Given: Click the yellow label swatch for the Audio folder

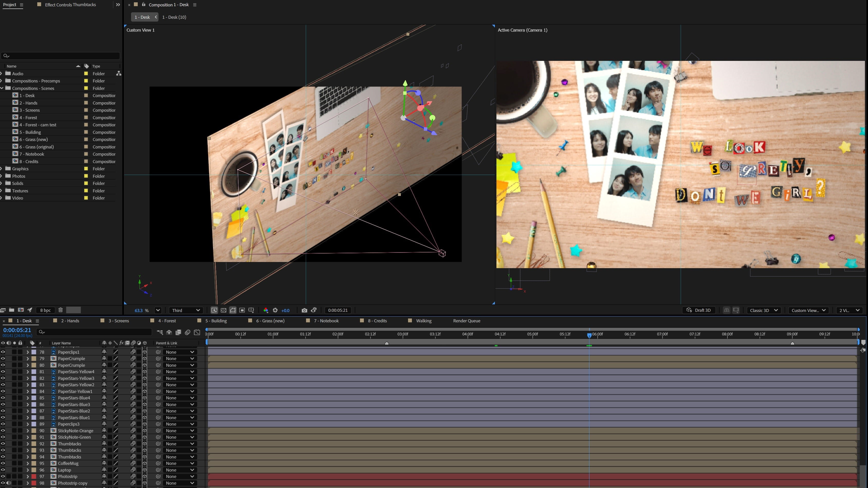Looking at the screenshot, I should coord(86,73).
